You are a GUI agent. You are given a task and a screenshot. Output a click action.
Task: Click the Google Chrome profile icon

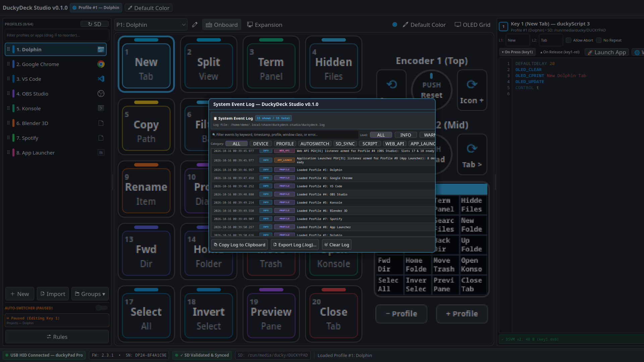pos(101,64)
